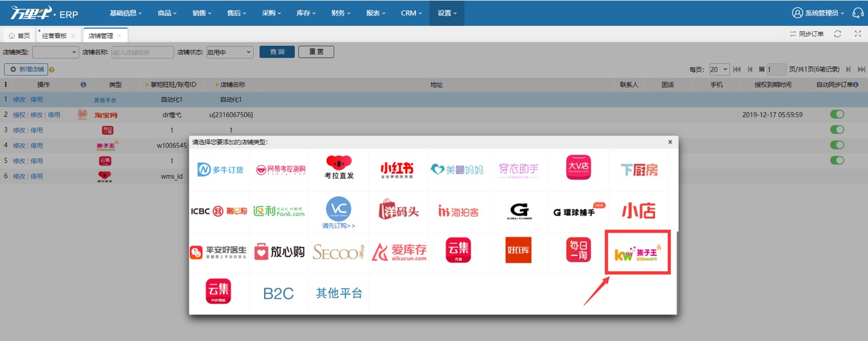Click the 新增店铺 button
The height and width of the screenshot is (341, 868).
pyautogui.click(x=26, y=70)
